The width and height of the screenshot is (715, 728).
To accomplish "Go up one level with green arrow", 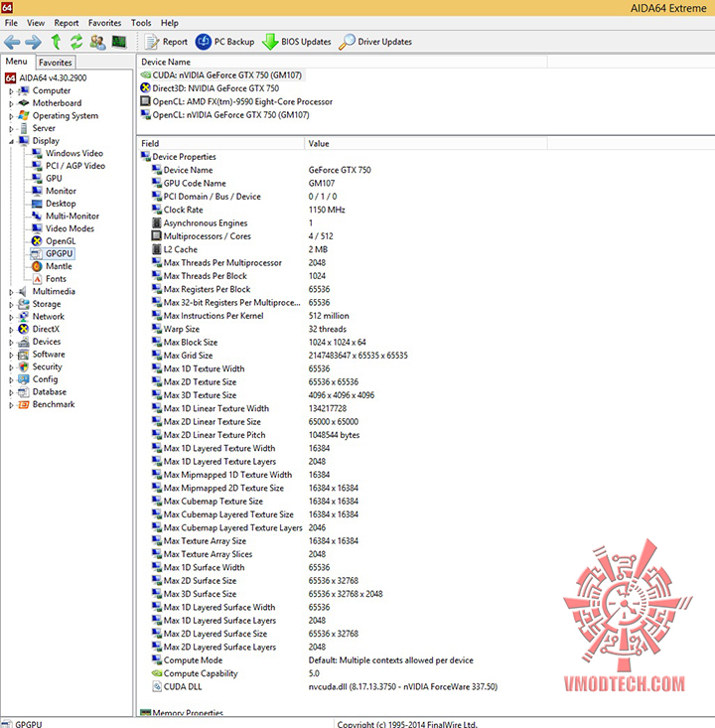I will tap(56, 42).
